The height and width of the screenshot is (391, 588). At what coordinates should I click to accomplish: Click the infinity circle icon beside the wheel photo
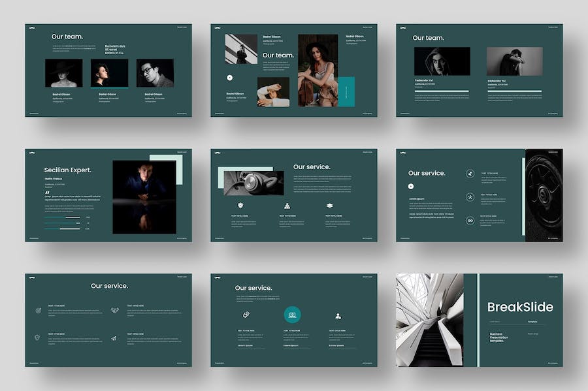(x=470, y=221)
